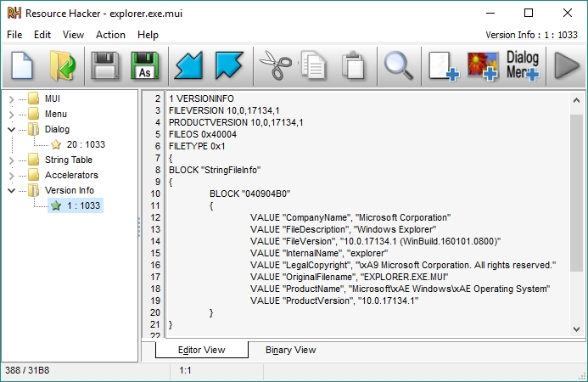Click the FILETYPE 0x1 line

pos(197,146)
